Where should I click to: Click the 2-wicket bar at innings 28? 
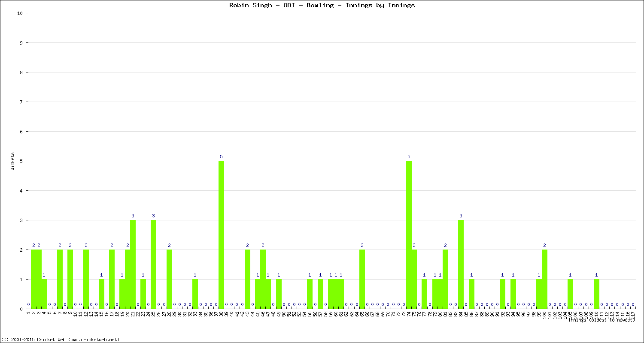point(169,279)
